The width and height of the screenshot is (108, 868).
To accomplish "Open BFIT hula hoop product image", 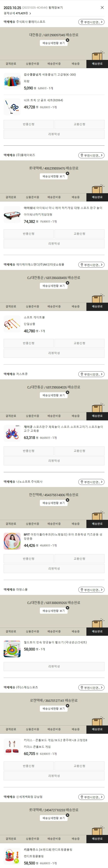I will [x=12, y=541].
